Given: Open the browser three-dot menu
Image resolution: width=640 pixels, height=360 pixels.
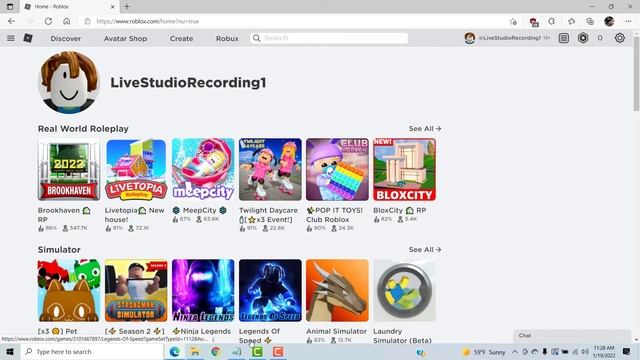Looking at the screenshot, I should click(628, 21).
